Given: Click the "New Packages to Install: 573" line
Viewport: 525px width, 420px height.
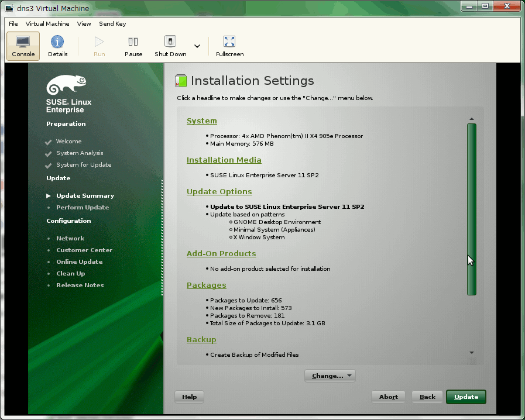Looking at the screenshot, I should click(251, 308).
